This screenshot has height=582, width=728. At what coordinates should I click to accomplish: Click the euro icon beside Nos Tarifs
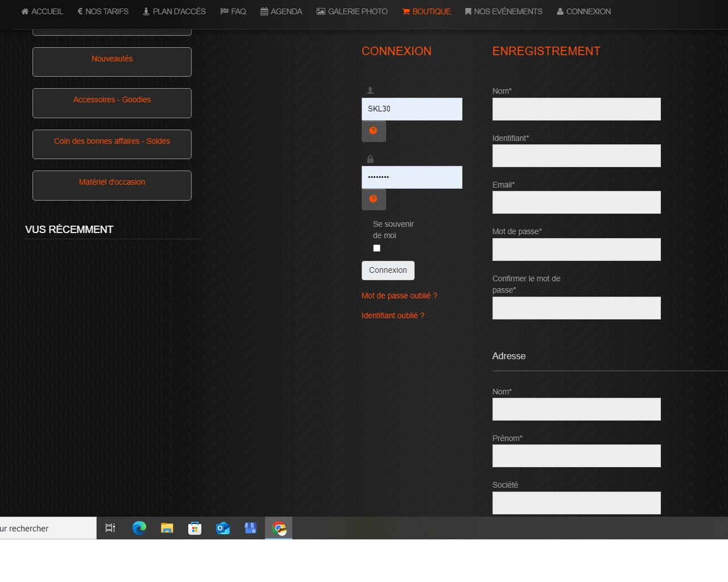click(80, 11)
